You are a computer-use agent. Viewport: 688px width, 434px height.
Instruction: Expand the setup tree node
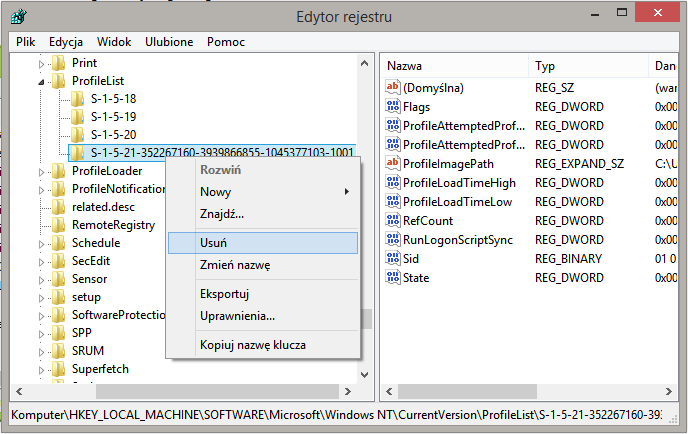41,298
